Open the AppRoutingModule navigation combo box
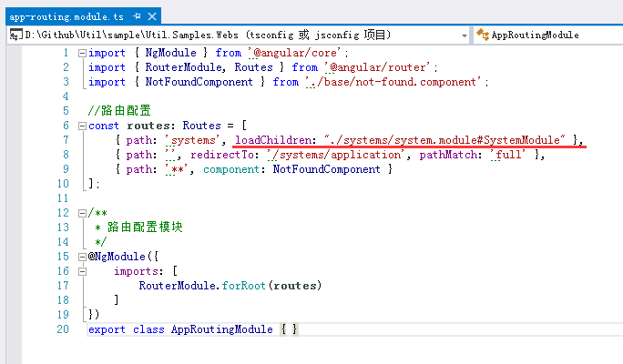The image size is (623, 364). (x=548, y=35)
